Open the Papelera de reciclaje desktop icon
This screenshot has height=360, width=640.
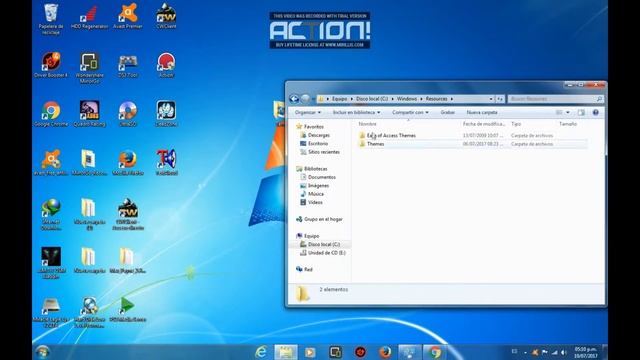point(51,18)
